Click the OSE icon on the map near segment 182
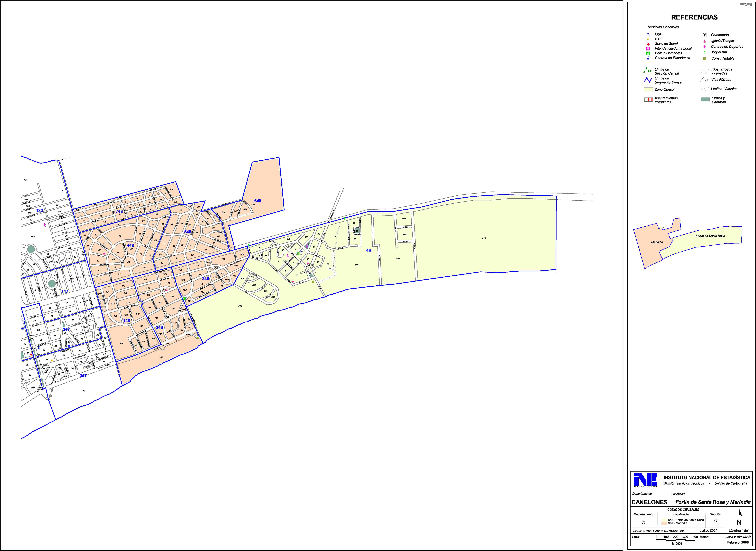The width and height of the screenshot is (756, 551). (x=62, y=192)
